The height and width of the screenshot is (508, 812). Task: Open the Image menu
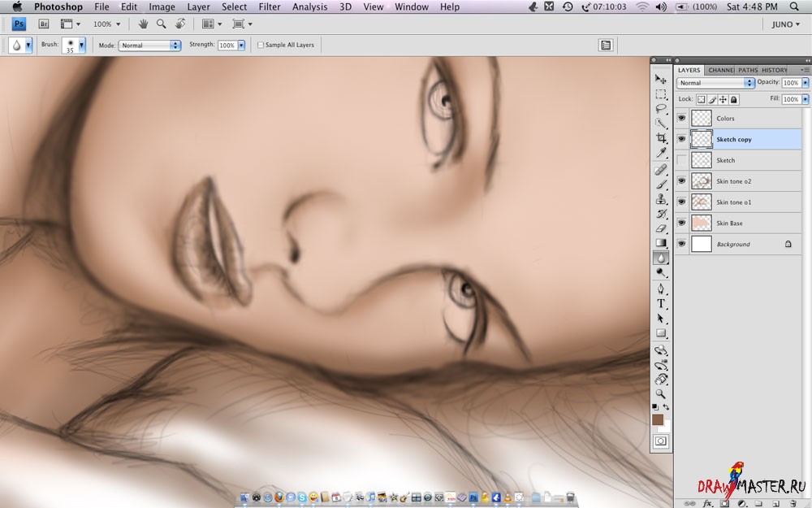click(162, 7)
